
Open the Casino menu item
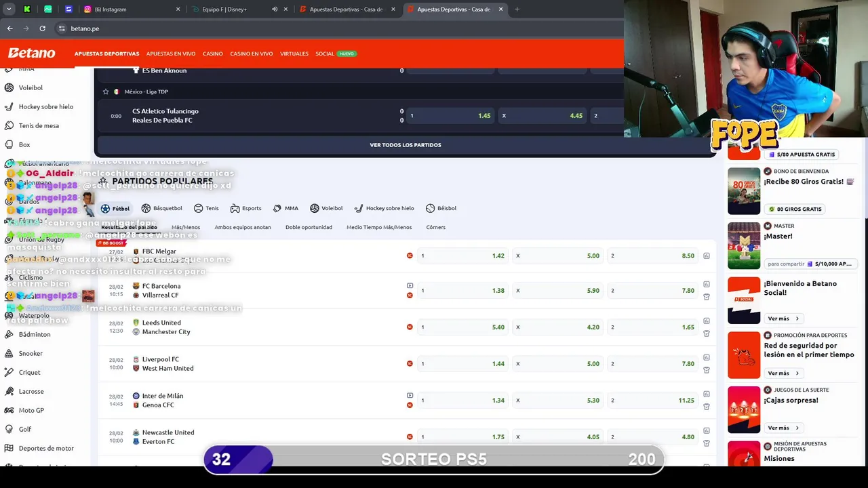tap(213, 54)
